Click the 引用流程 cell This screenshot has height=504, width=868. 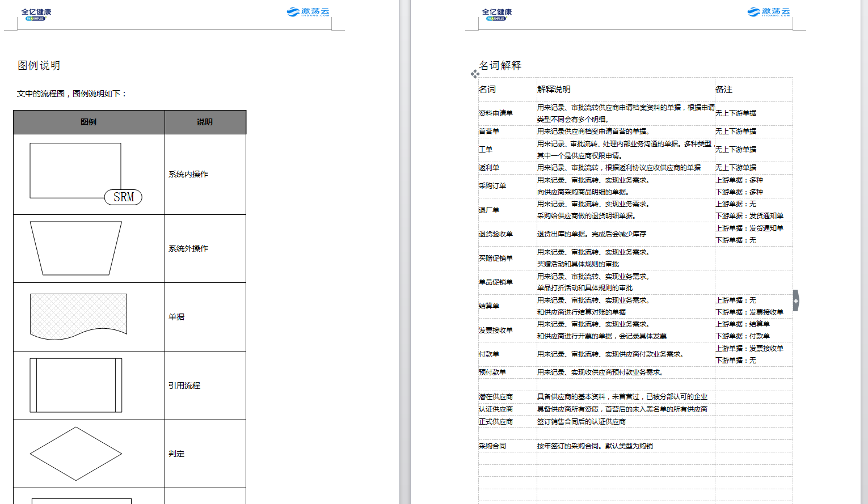[x=205, y=386]
